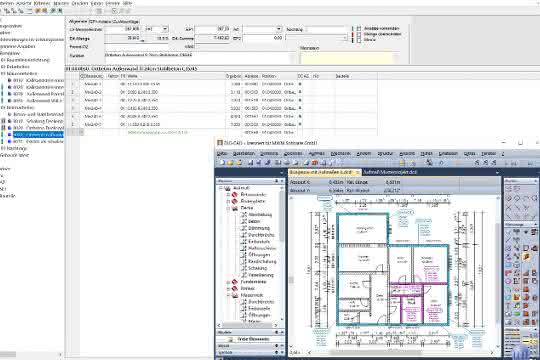
Task: Select 0010 Schalung Decken in the left tree
Action: 38,121
